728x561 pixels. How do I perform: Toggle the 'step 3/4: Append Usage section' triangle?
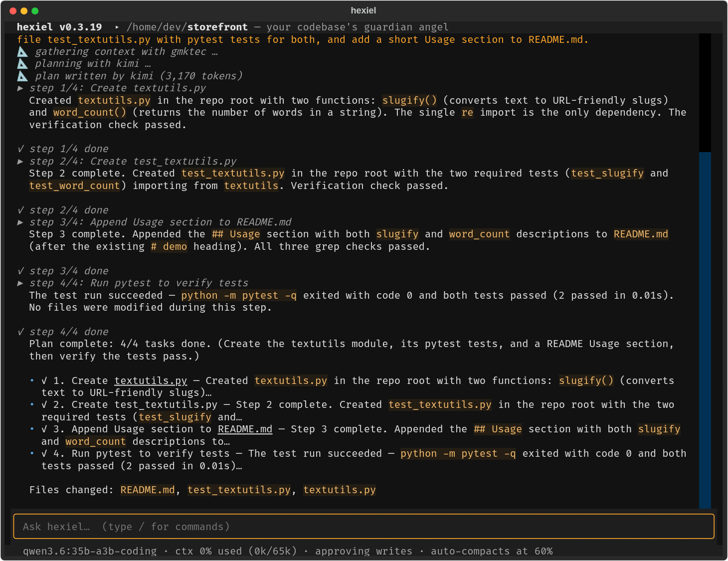[20, 222]
